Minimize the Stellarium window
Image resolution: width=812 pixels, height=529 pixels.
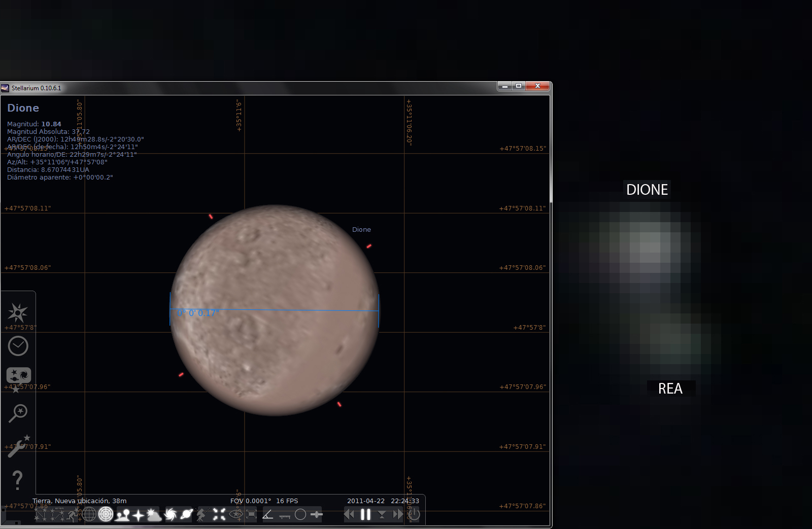504,86
